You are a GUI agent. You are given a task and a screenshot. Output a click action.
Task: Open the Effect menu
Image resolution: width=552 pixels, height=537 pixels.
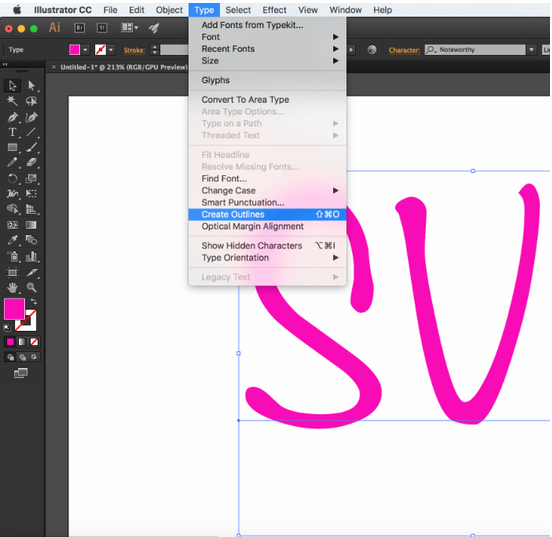274,10
